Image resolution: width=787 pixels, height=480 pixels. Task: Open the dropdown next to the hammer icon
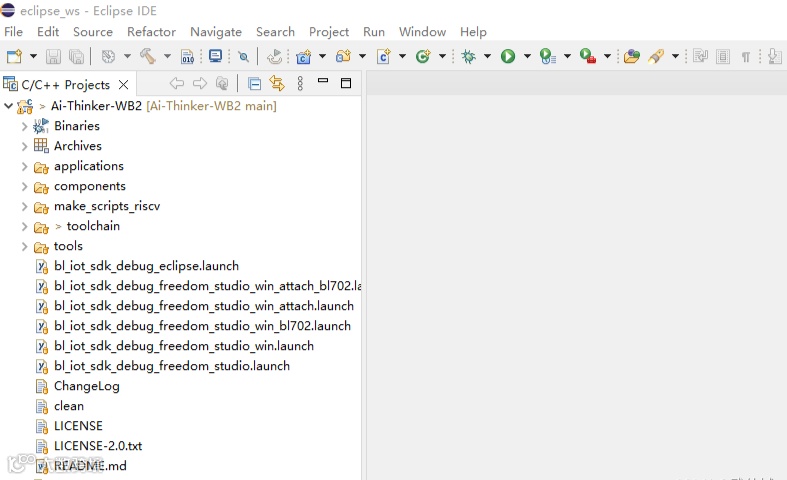pyautogui.click(x=167, y=56)
